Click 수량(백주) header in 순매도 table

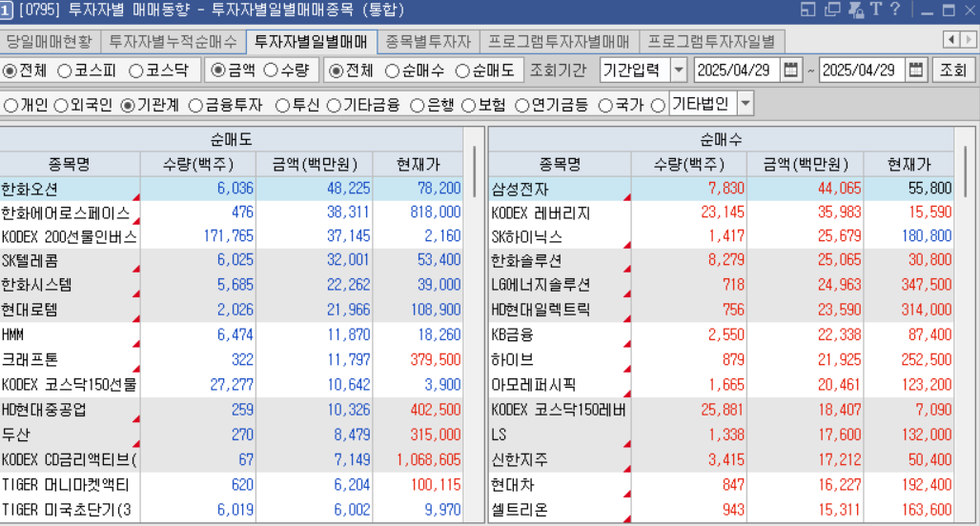[198, 164]
